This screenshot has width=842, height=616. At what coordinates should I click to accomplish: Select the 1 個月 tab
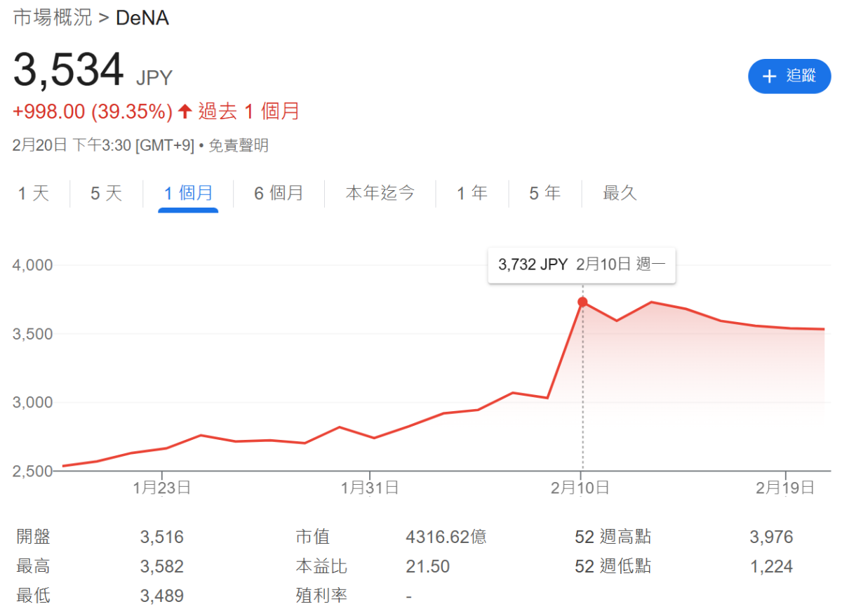click(188, 193)
